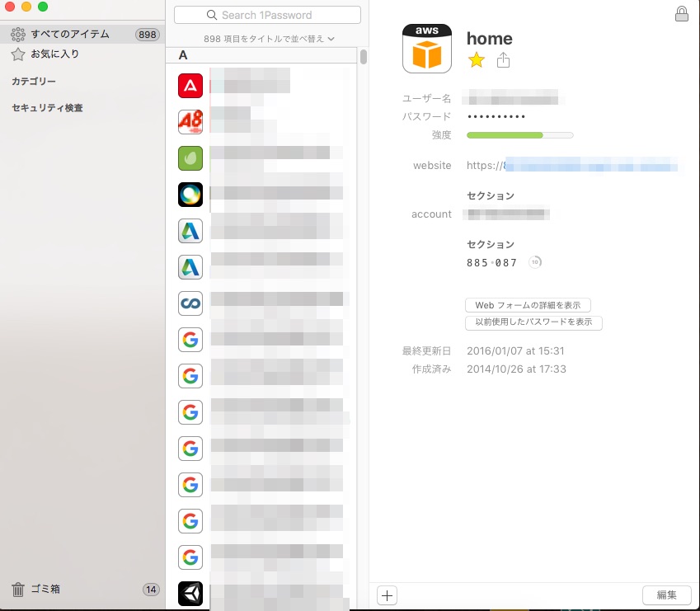Open the share icon beside the star

(x=503, y=60)
